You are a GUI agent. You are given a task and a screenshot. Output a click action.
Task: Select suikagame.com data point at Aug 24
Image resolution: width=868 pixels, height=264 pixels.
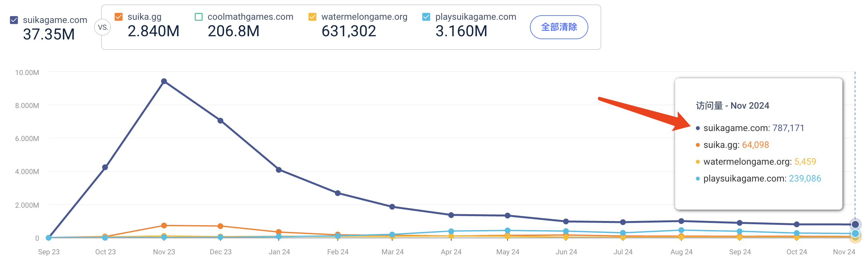pos(681,221)
